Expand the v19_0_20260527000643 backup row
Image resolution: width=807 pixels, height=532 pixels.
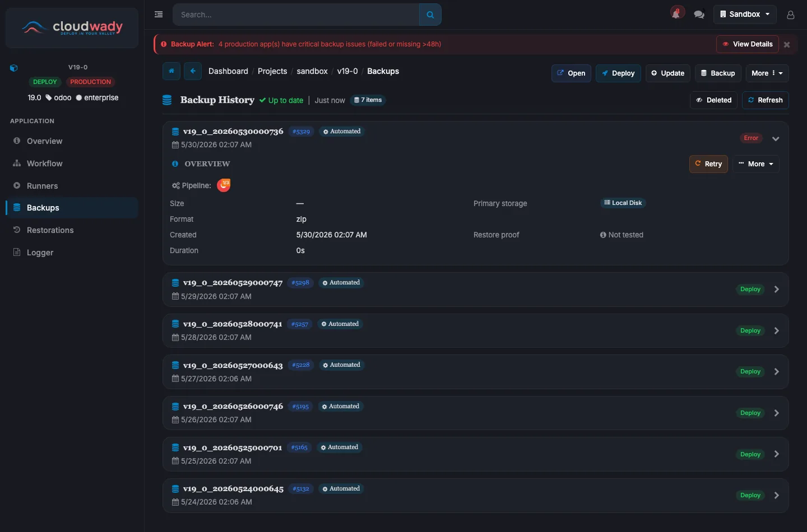(x=776, y=372)
